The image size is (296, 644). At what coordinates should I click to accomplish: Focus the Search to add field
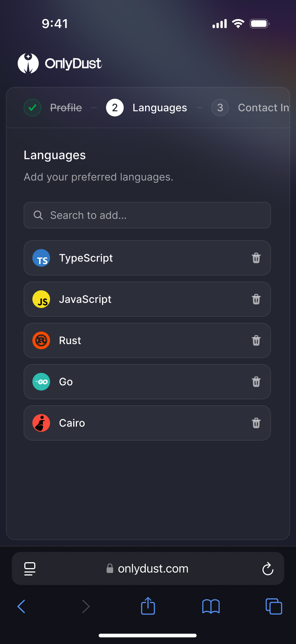pos(147,215)
